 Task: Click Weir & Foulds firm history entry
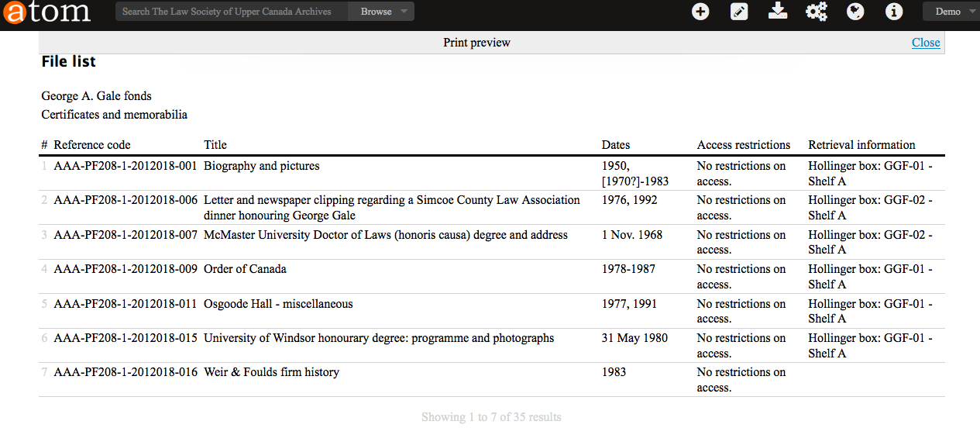271,372
